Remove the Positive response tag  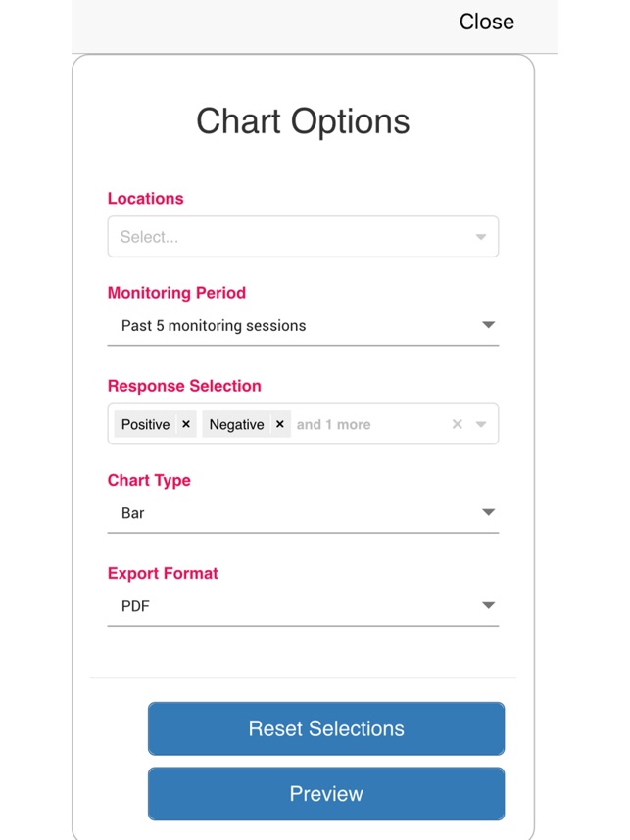(x=186, y=425)
